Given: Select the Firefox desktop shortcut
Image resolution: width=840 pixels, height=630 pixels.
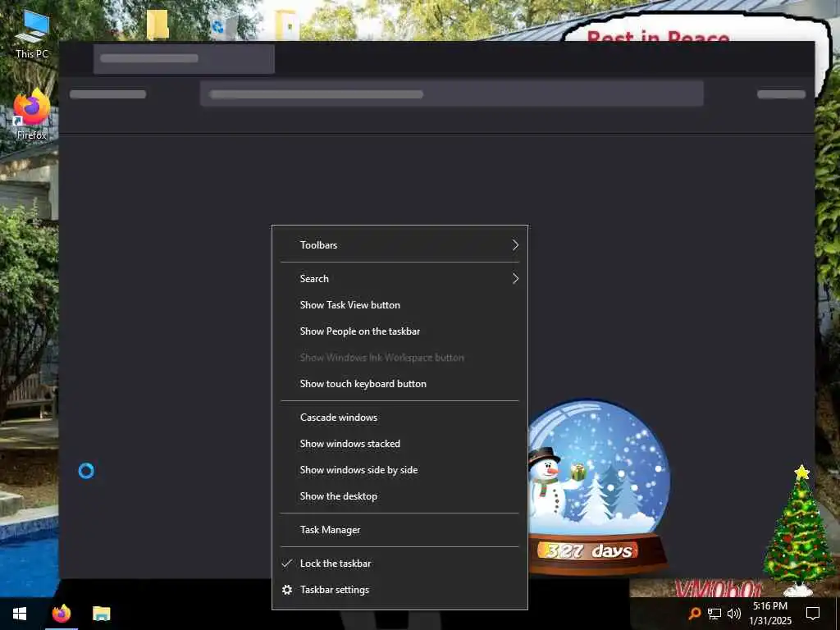Looking at the screenshot, I should coord(32,114).
